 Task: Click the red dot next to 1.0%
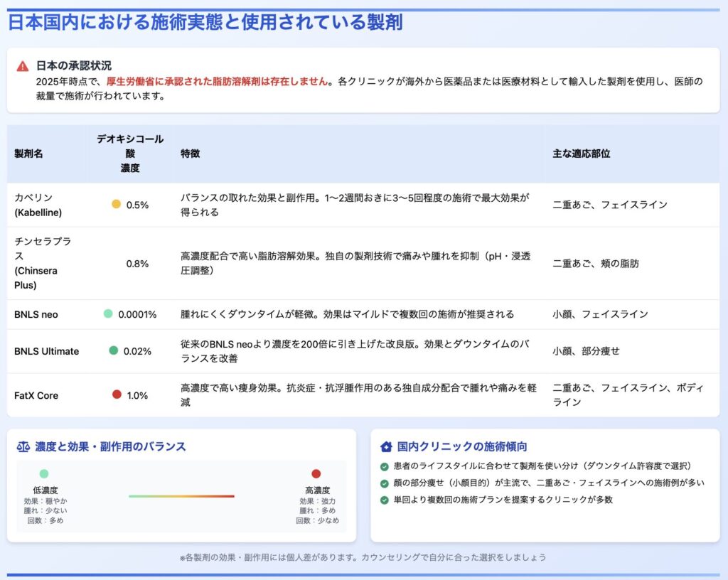point(117,394)
